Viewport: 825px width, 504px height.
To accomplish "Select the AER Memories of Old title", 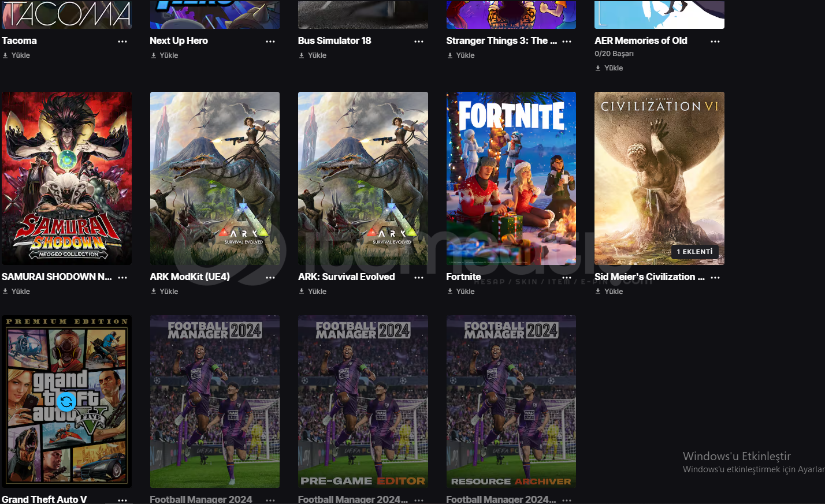I will pyautogui.click(x=641, y=41).
